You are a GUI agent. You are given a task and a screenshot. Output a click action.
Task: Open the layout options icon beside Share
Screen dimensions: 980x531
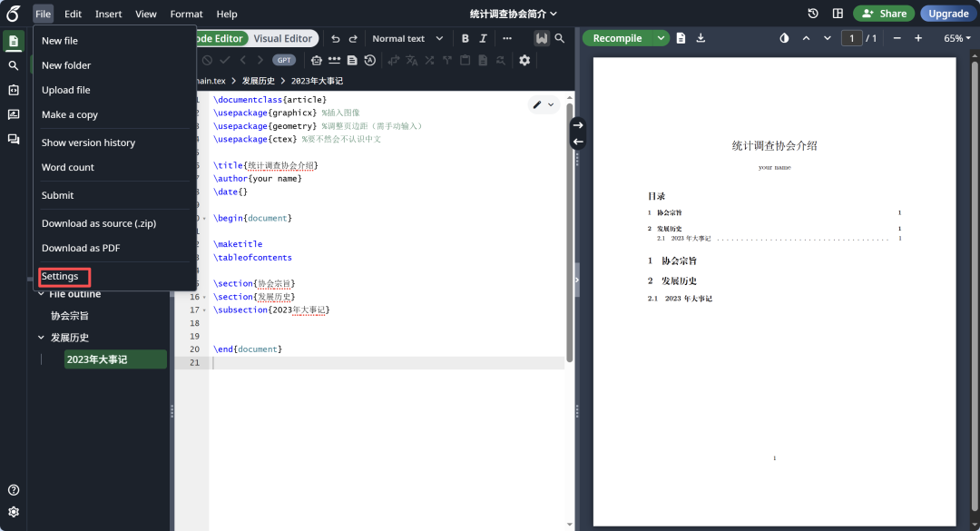pos(838,14)
